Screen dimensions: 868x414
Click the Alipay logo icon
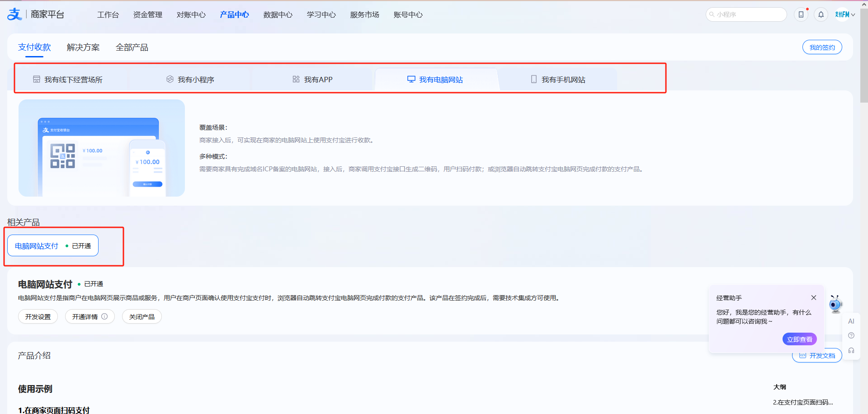pos(14,14)
